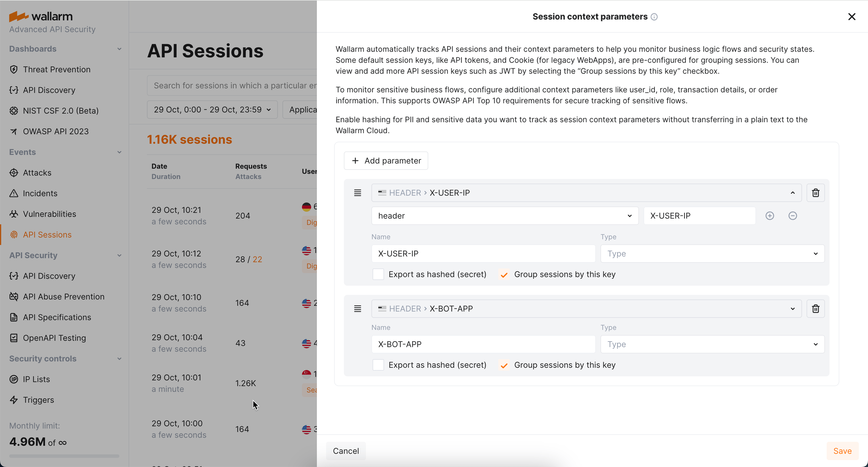This screenshot has height=467, width=868.
Task: Remove the X-BOT-APP parameter row
Action: click(815, 308)
